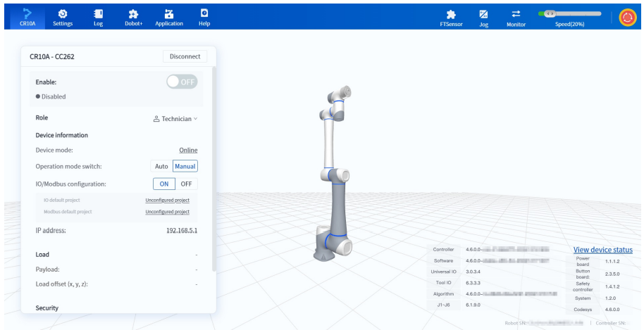Click the J1~J6 version 6.1.9.0
Image resolution: width=644 pixels, height=330 pixels.
click(x=473, y=305)
